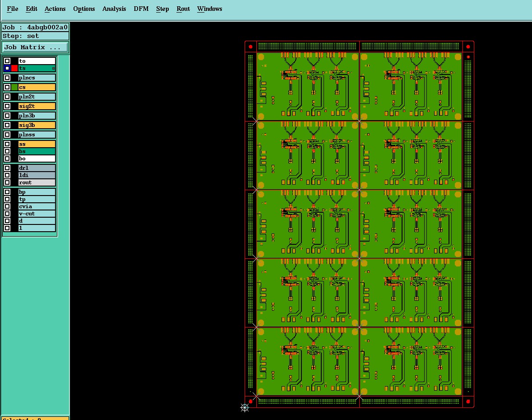Click the datum origin marker below the panel

pyautogui.click(x=245, y=408)
